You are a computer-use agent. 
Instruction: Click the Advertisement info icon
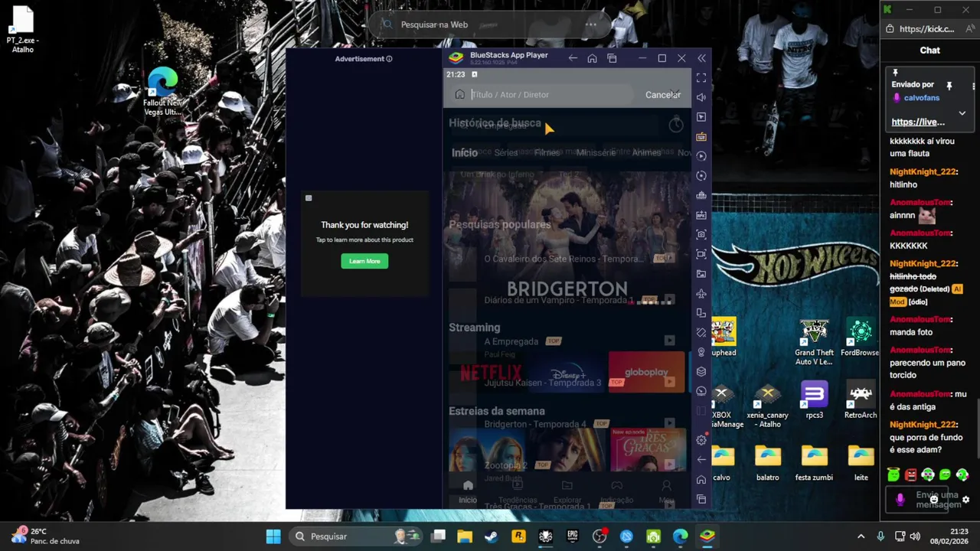point(389,59)
